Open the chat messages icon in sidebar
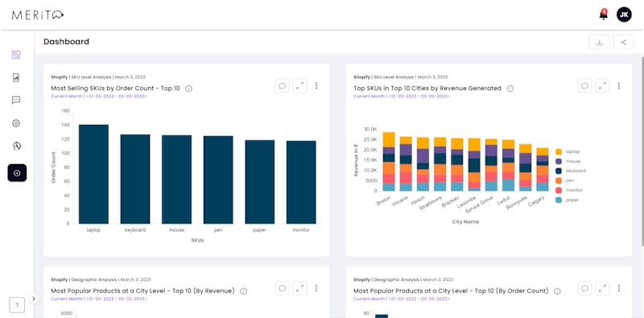This screenshot has width=644, height=318. pyautogui.click(x=16, y=100)
